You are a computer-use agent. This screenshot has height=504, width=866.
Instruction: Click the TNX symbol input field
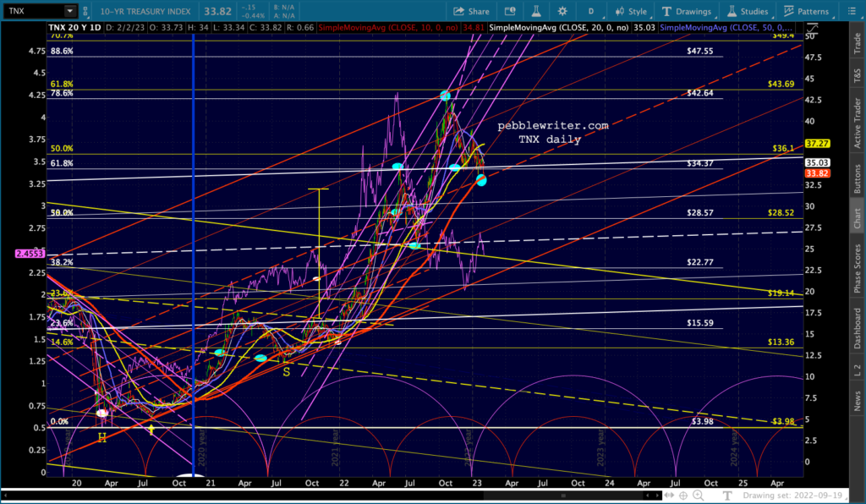click(x=34, y=11)
